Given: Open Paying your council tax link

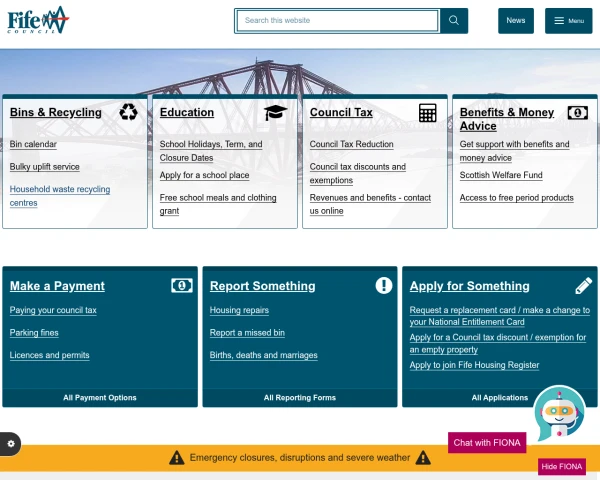Looking at the screenshot, I should click(x=53, y=310).
